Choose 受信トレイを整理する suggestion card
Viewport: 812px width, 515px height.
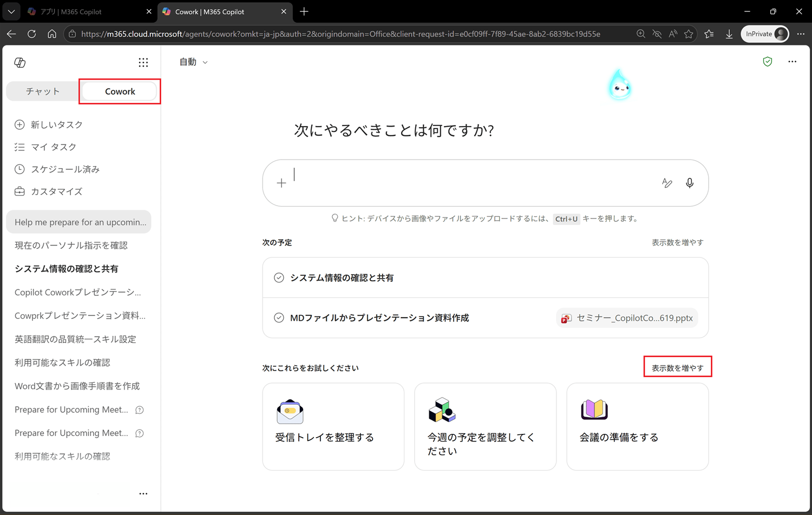click(333, 427)
